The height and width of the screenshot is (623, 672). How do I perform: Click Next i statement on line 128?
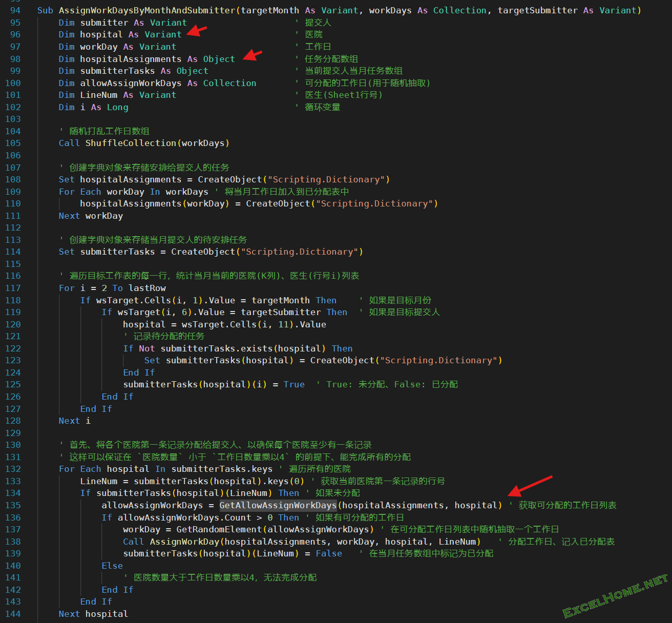(75, 421)
